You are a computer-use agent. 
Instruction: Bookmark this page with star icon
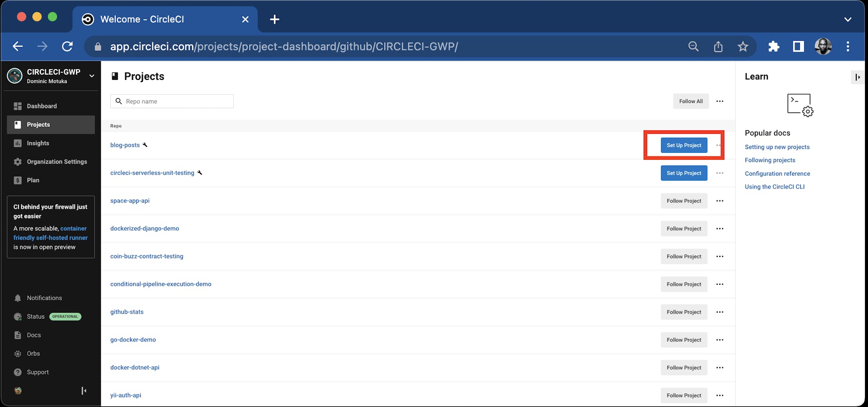tap(743, 46)
